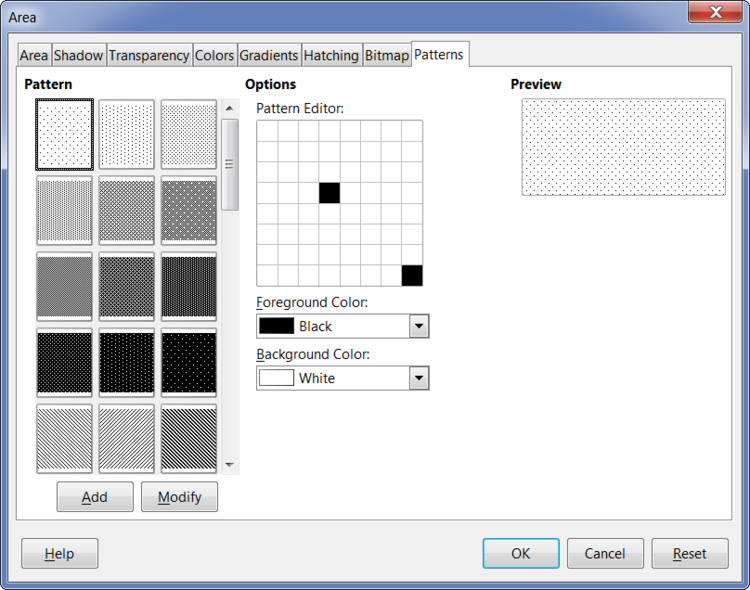750x590 pixels.
Task: Open the Foreground Color dropdown
Action: tap(419, 326)
